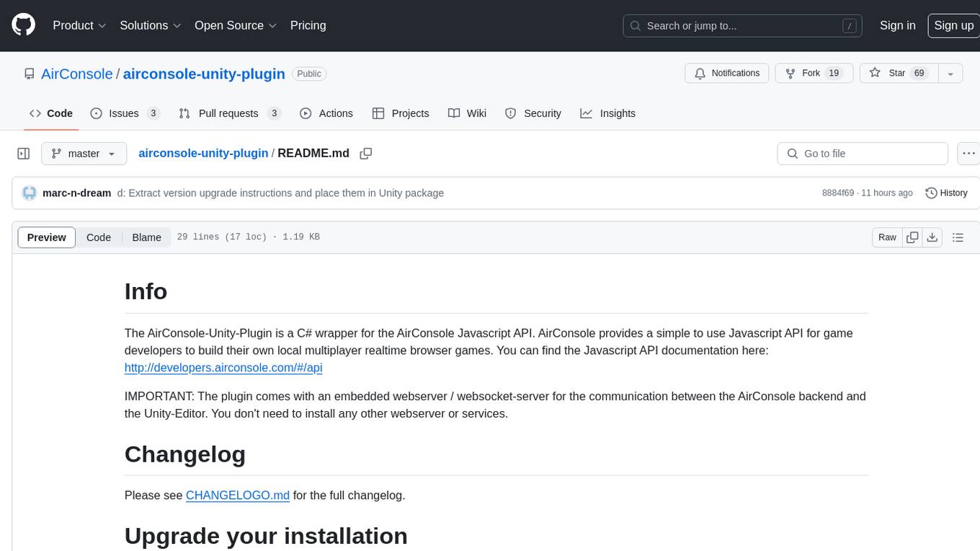
Task: Switch file view to Blame mode
Action: [146, 237]
